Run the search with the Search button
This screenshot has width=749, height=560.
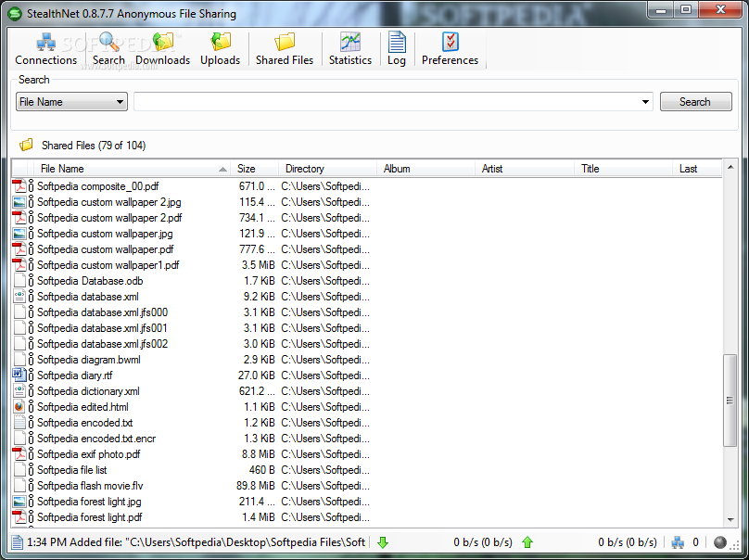(695, 102)
